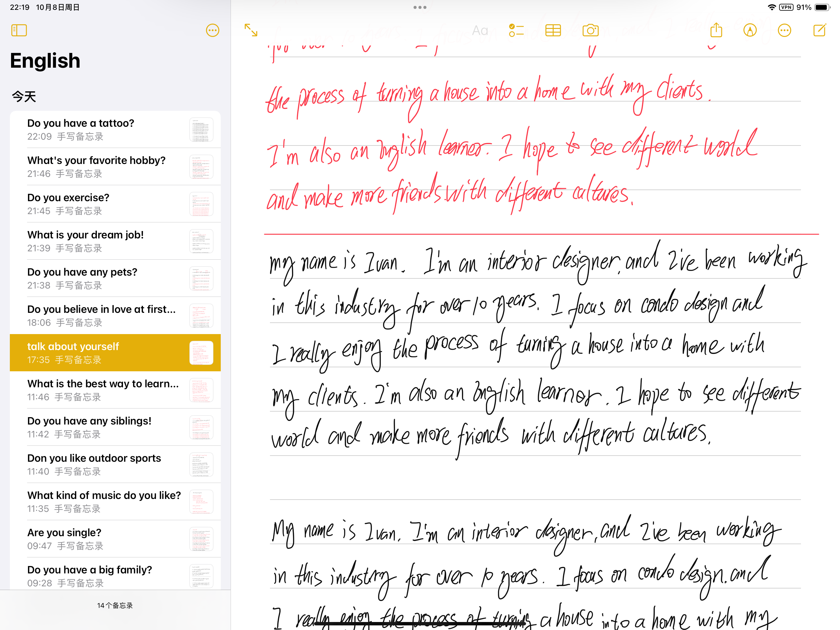The width and height of the screenshot is (840, 630).
Task: Click thumbnail of "Do you have any pets?"
Action: point(201,278)
